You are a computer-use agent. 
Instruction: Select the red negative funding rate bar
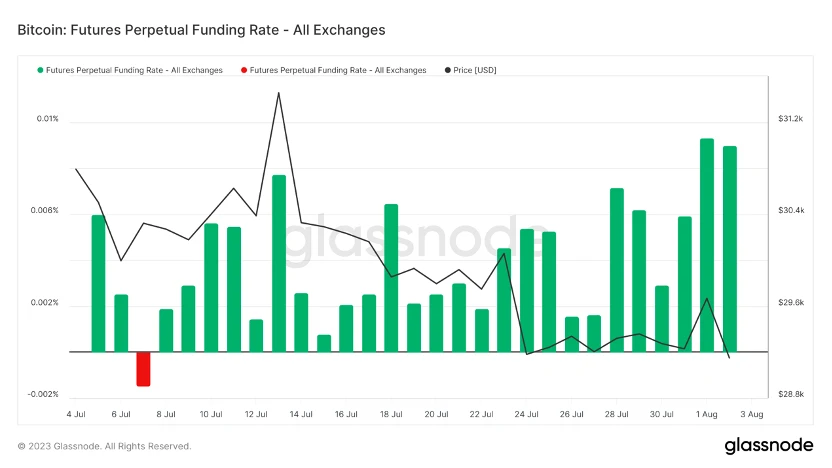point(144,368)
